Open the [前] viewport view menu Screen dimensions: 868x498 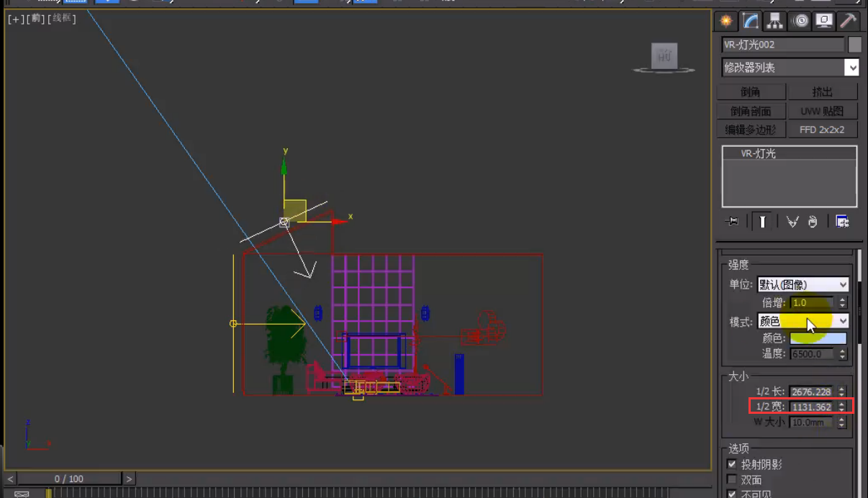click(35, 19)
